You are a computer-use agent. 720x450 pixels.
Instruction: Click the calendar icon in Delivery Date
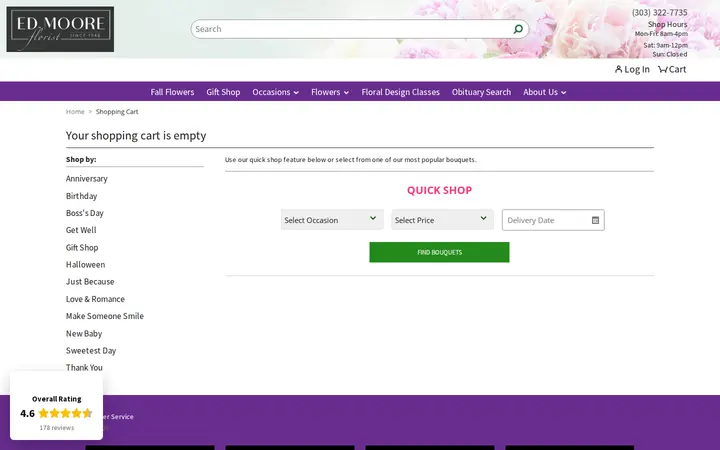595,220
